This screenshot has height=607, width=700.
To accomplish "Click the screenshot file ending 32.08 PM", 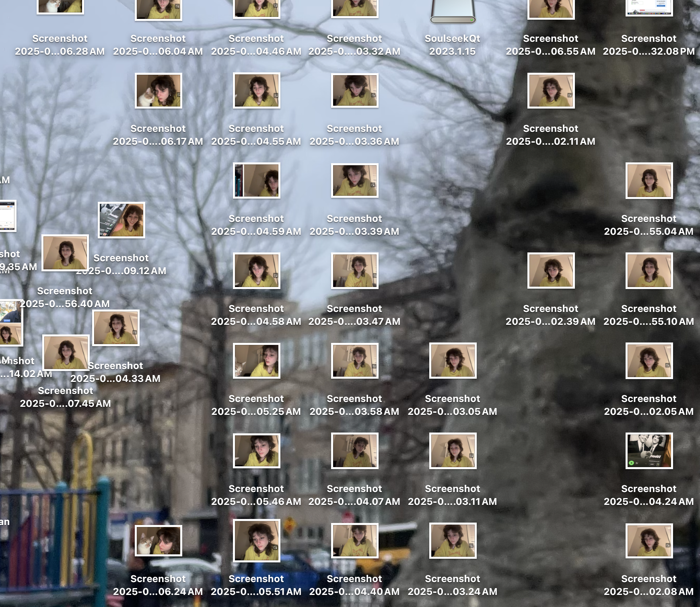I will click(649, 7).
